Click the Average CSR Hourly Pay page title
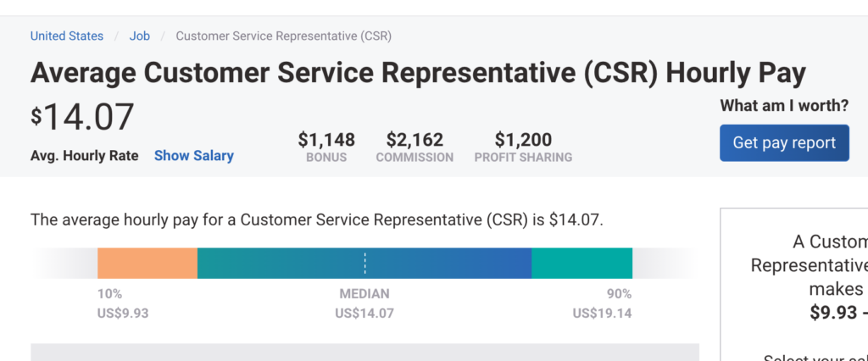Viewport: 868px width, 361px height. 418,74
